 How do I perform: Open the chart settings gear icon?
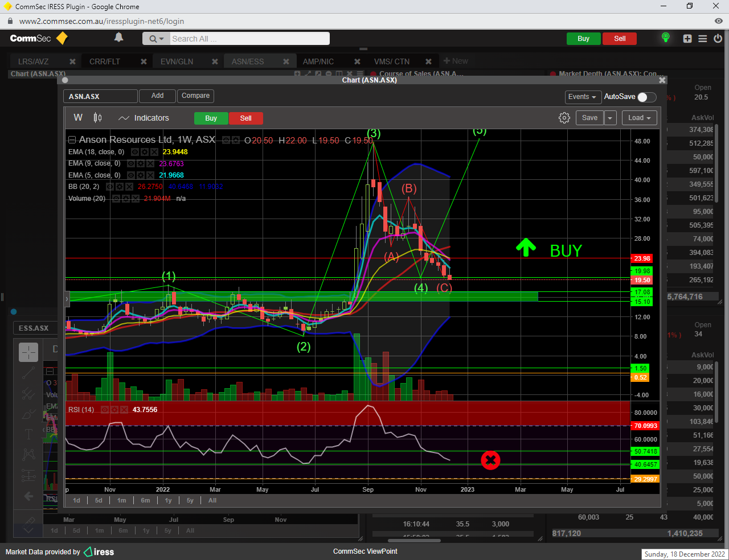[564, 118]
